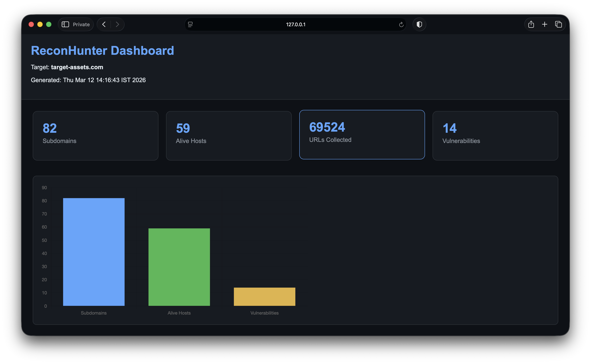The width and height of the screenshot is (591, 364).
Task: Go back to previous page
Action: (104, 24)
